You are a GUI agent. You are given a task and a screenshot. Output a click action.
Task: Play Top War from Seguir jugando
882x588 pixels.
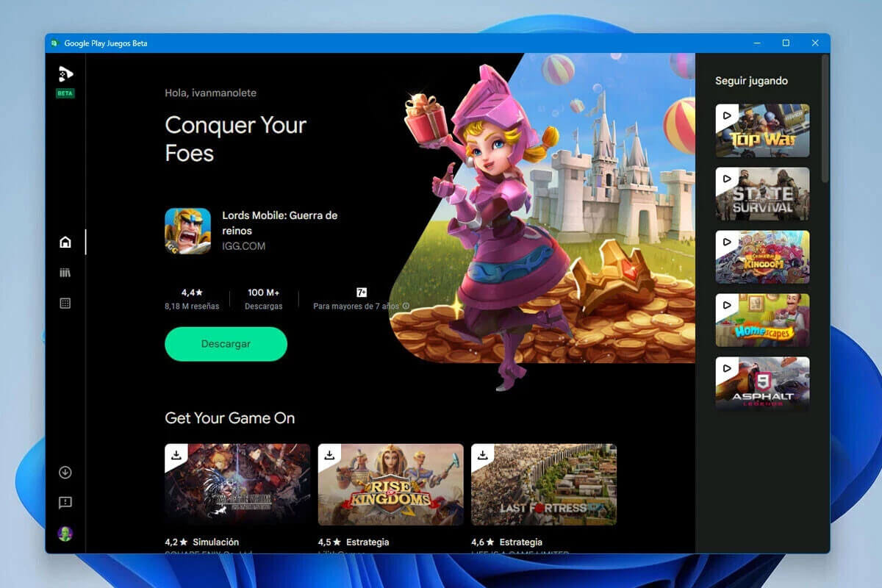(x=762, y=129)
